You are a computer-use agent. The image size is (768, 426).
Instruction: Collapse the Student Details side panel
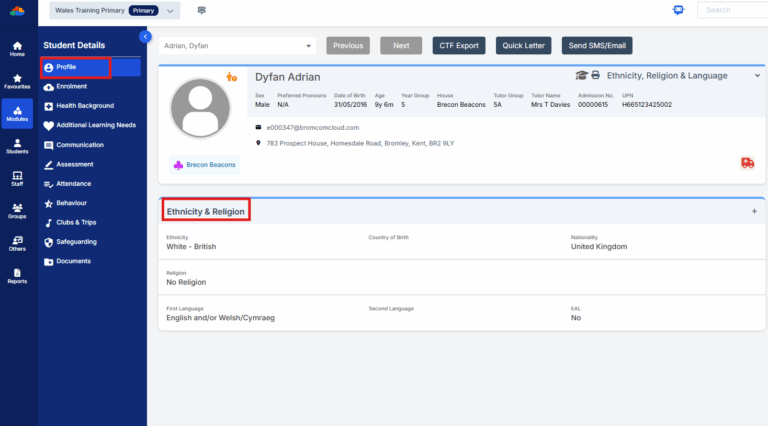pos(145,36)
